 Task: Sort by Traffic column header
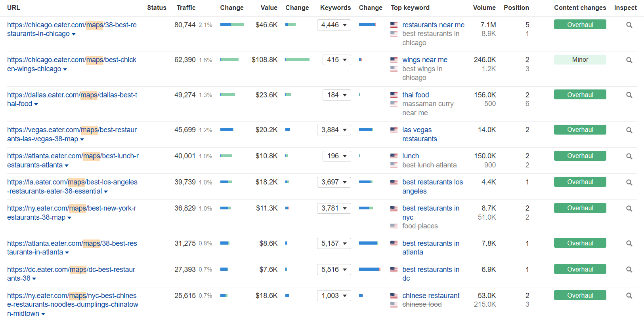(x=186, y=8)
